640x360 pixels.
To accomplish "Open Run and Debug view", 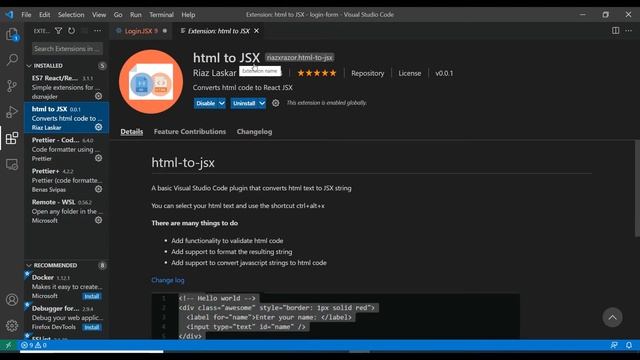I will tap(12, 112).
